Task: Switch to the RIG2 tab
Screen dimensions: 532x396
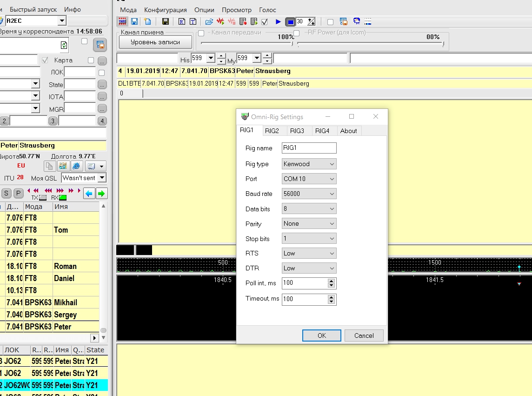Action: [272, 131]
